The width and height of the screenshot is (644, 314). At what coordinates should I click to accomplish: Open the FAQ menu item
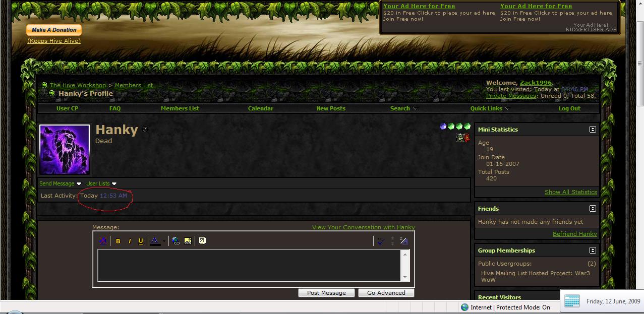click(115, 108)
